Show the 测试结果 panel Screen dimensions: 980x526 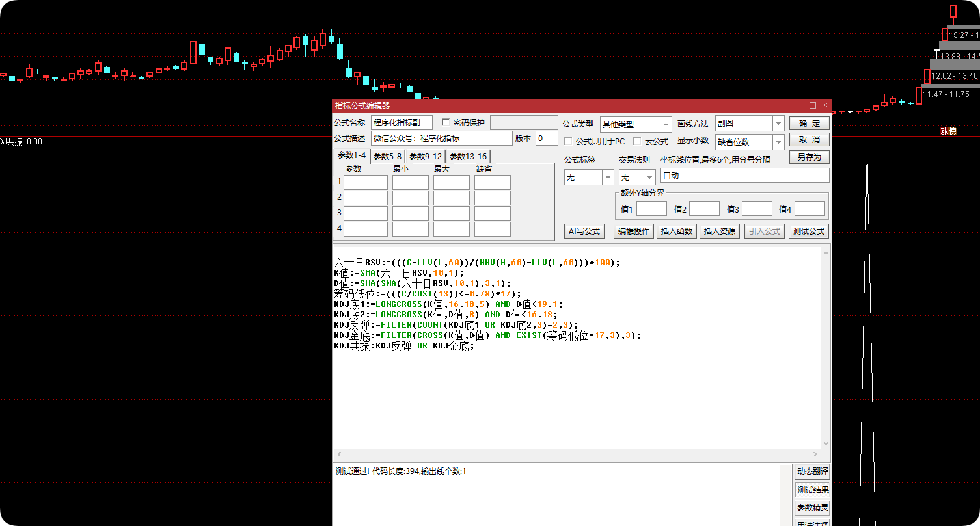click(x=813, y=490)
